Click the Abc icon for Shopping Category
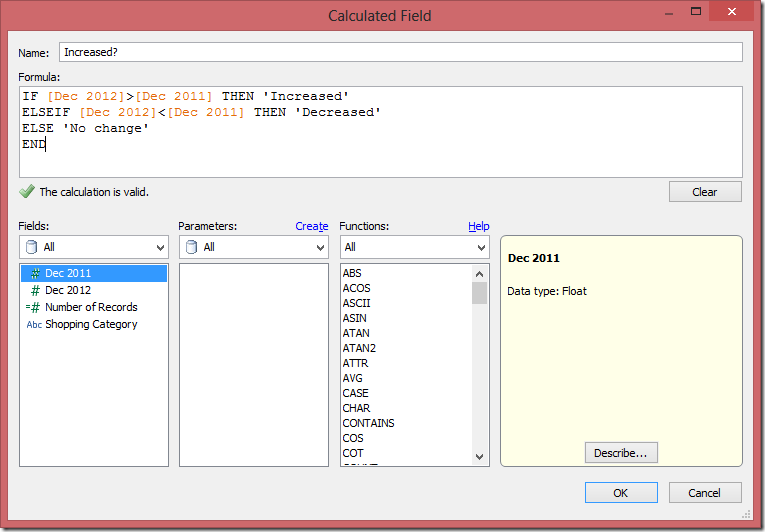This screenshot has width=765, height=532. (34, 325)
